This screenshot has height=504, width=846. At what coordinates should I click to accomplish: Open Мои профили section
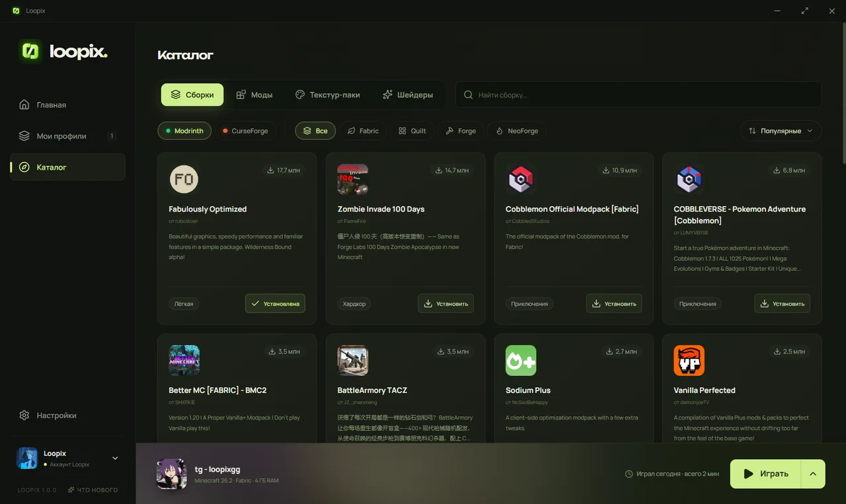click(67, 136)
